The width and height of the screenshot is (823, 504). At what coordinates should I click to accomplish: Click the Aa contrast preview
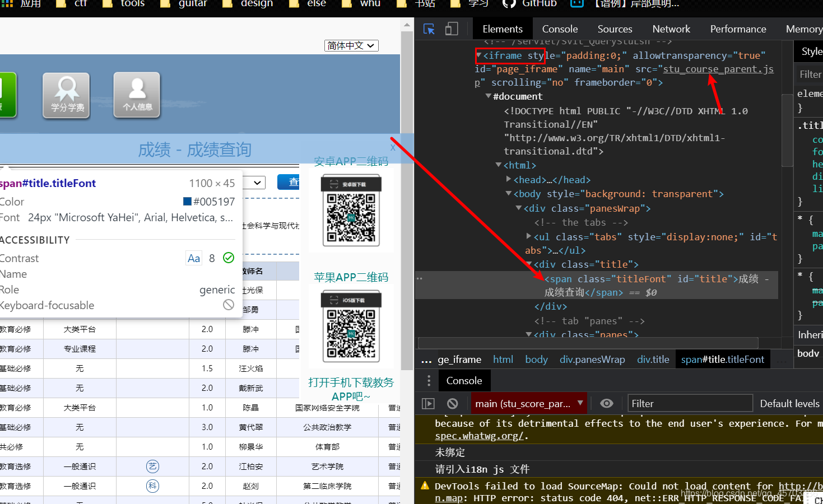tap(194, 258)
